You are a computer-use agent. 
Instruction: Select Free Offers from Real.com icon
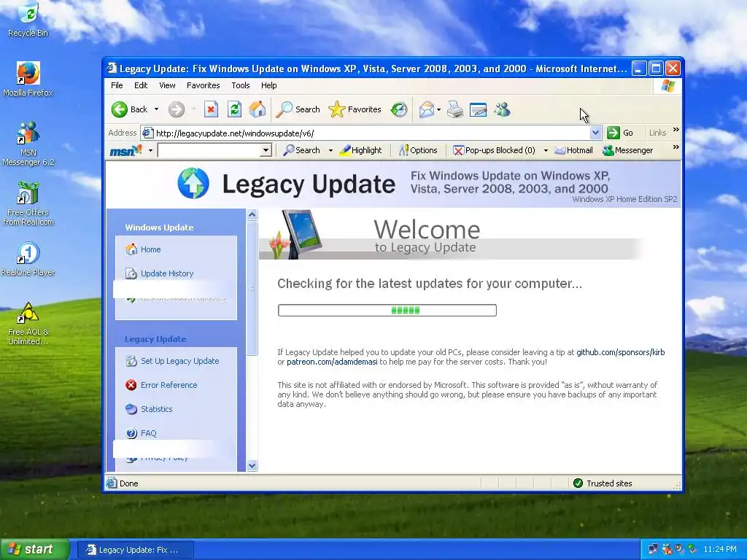click(x=28, y=204)
